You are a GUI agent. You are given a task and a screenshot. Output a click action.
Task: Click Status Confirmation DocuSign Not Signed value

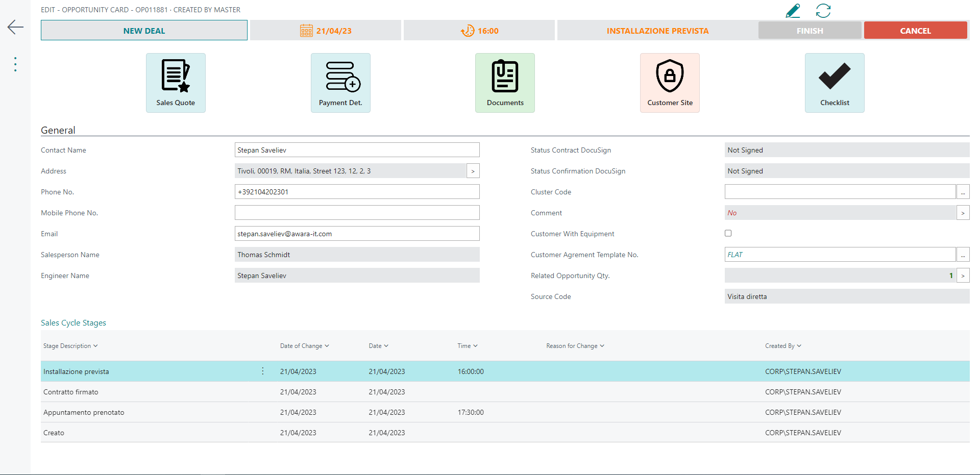[847, 171]
